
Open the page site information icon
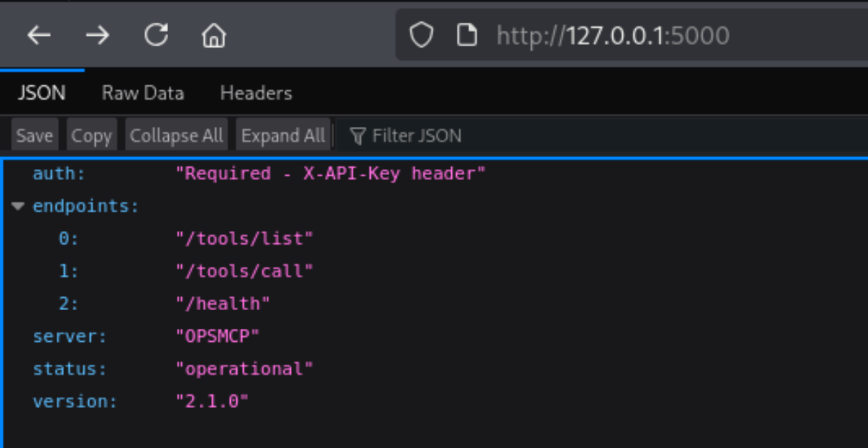(467, 35)
